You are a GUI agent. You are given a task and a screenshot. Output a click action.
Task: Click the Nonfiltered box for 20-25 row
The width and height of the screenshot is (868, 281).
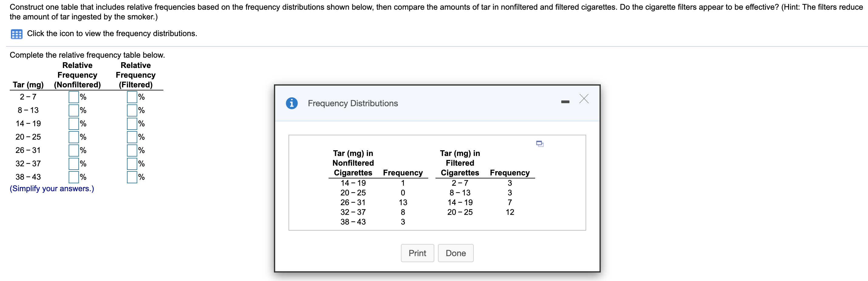(x=73, y=137)
